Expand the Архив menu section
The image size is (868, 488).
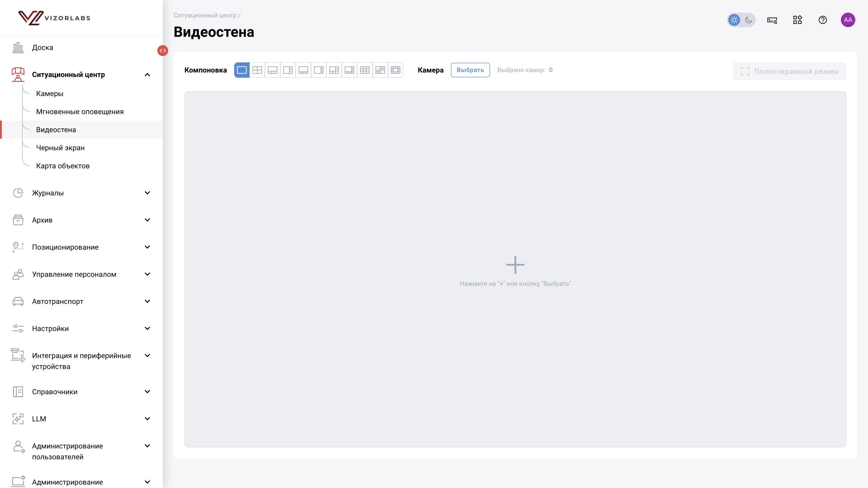pos(147,220)
